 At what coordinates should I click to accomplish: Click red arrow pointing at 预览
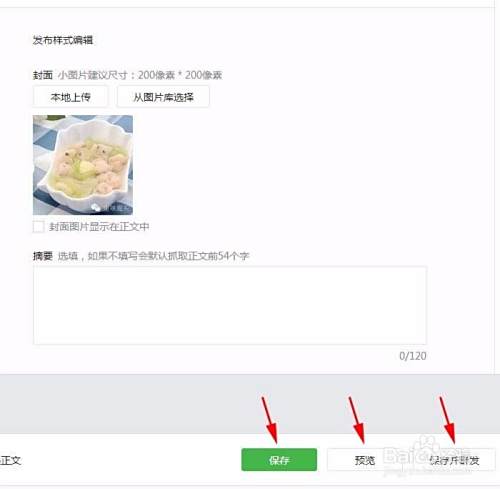[x=357, y=421]
